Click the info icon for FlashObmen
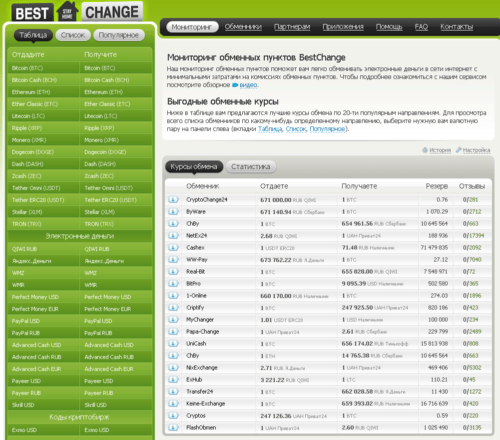The image size is (500, 440). (173, 428)
